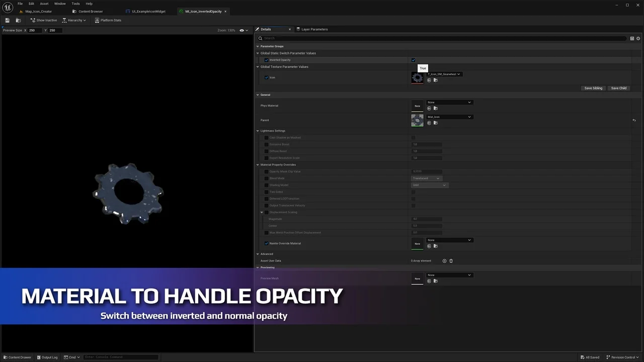This screenshot has width=644, height=362.
Task: Toggle the Inverted Opacity value checkbox
Action: click(x=414, y=60)
